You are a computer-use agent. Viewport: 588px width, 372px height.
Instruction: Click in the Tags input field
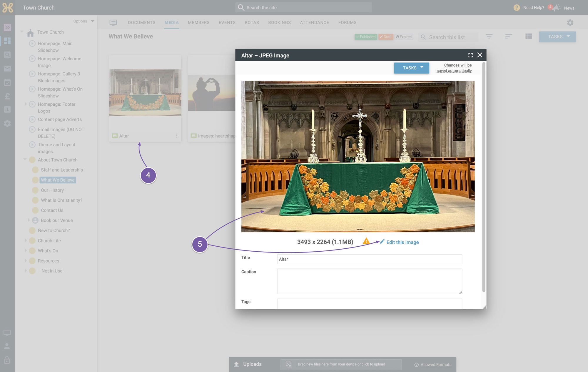370,304
